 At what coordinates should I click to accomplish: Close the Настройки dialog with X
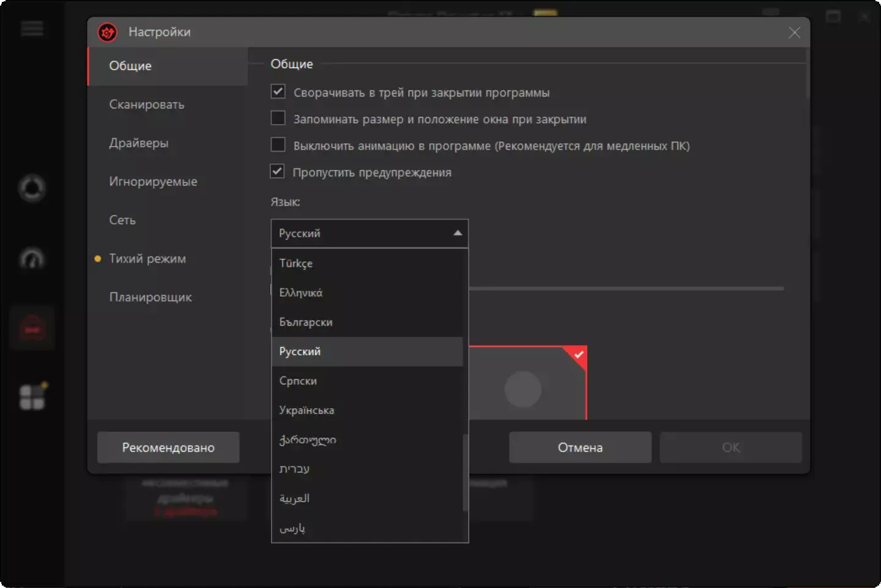click(x=794, y=32)
